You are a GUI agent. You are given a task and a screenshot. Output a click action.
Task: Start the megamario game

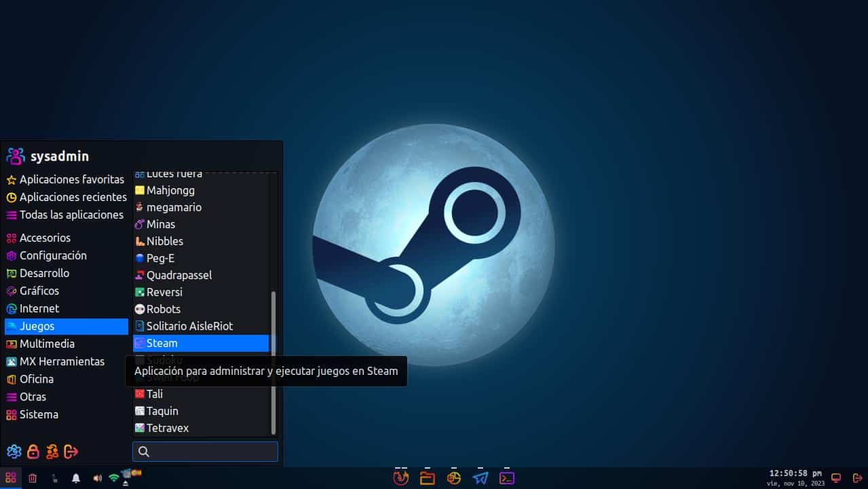(201, 207)
